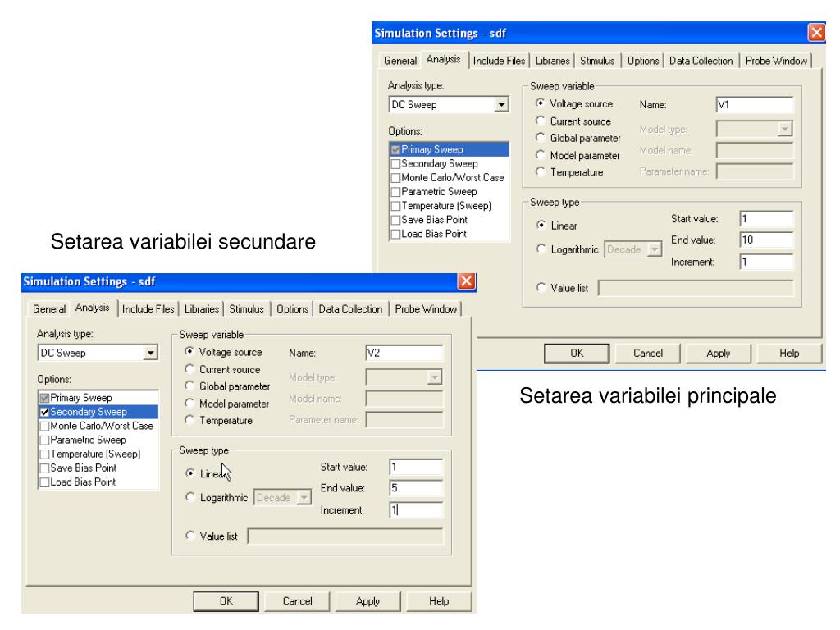Click Increment field in V2 window
The width and height of the screenshot is (840, 630).
tap(416, 510)
